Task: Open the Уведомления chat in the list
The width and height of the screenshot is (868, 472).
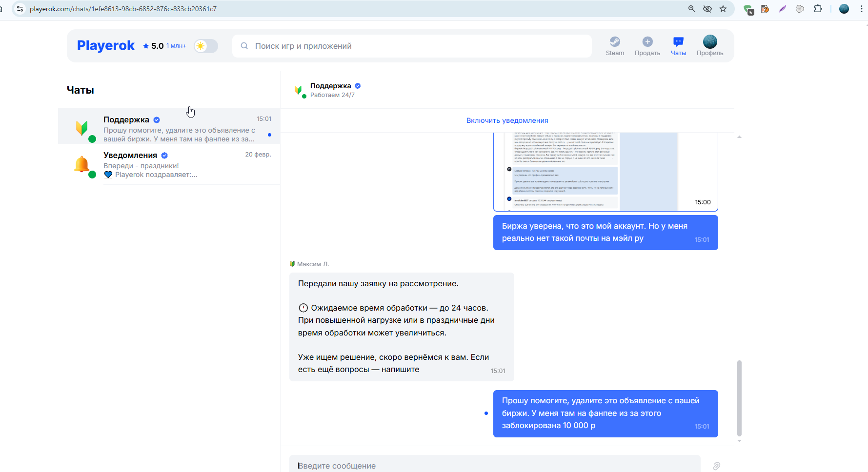Action: [169, 164]
